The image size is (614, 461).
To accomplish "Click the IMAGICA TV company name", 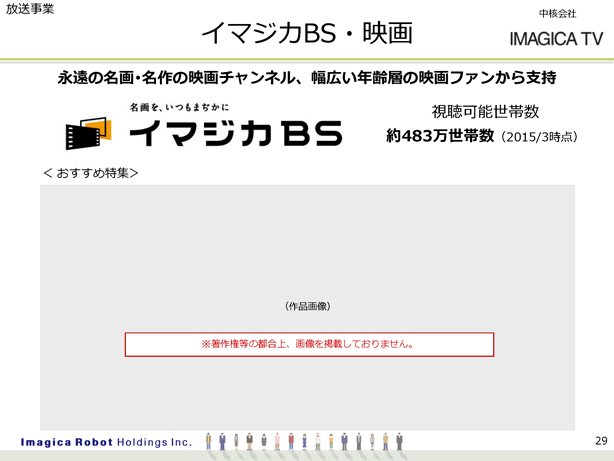I will pyautogui.click(x=556, y=39).
